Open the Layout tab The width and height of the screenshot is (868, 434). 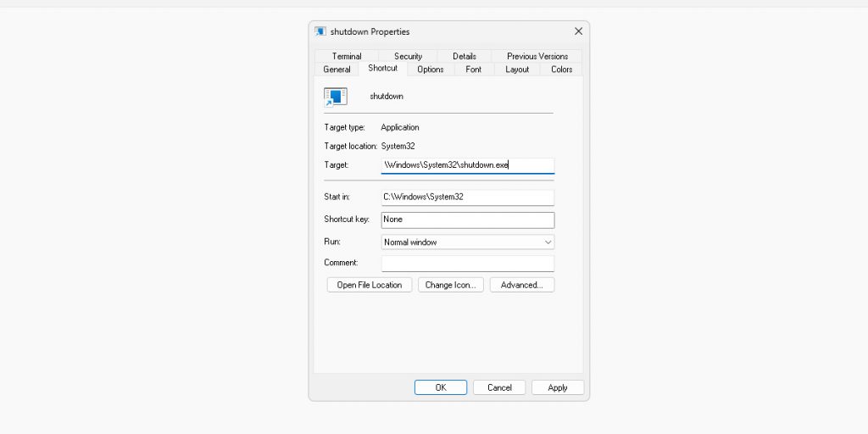pyautogui.click(x=517, y=70)
